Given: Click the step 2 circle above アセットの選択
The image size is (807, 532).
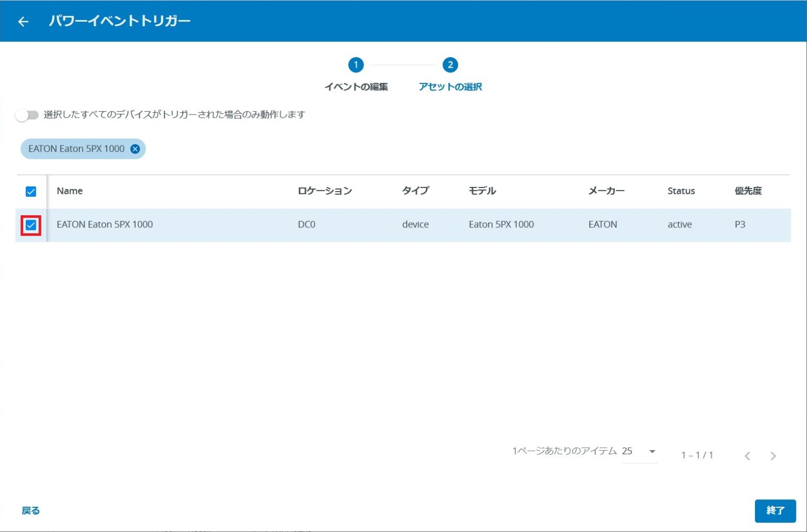Looking at the screenshot, I should [450, 66].
